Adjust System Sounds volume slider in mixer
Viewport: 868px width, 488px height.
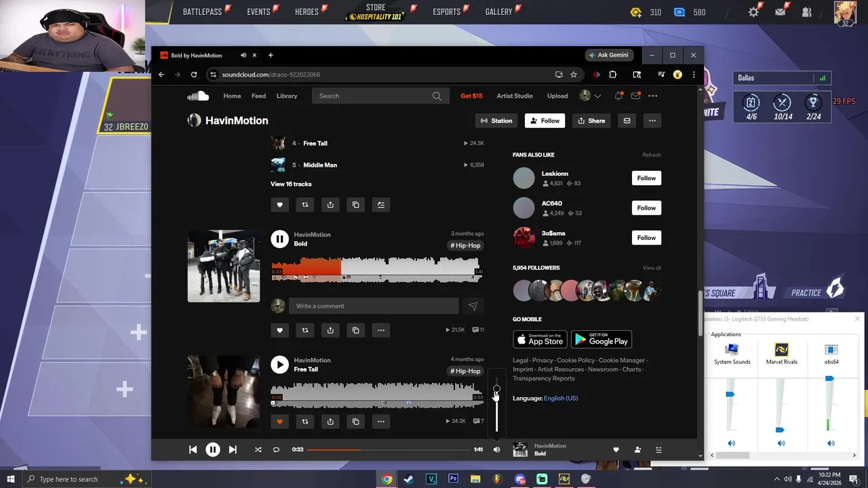point(730,394)
